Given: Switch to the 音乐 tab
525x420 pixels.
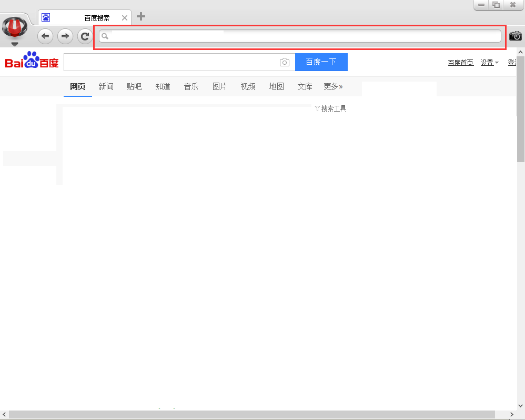Looking at the screenshot, I should pos(191,86).
